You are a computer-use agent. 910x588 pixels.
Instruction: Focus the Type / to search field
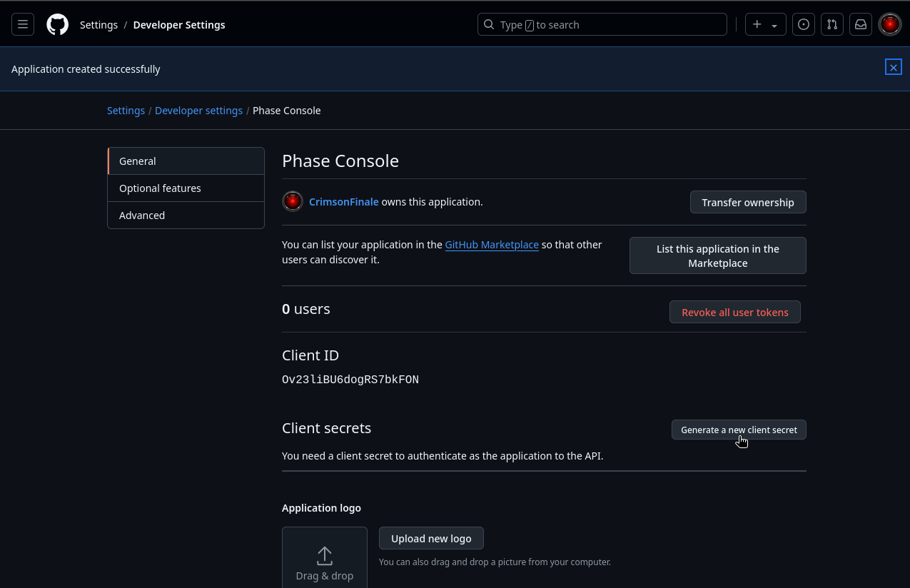[602, 24]
